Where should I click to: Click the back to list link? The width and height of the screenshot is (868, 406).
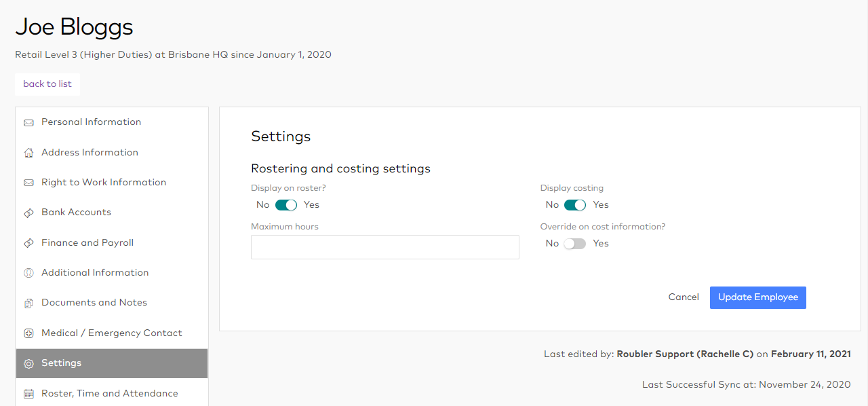[47, 84]
